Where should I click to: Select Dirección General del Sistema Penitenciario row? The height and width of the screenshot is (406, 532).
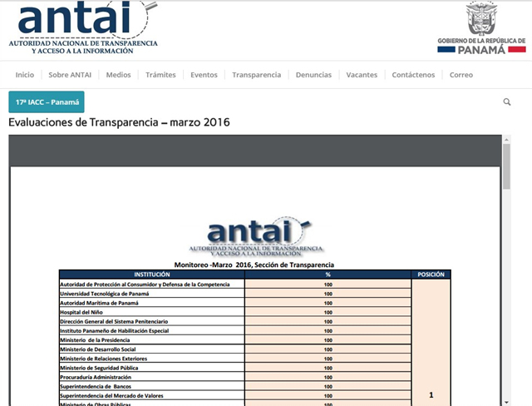click(x=235, y=321)
